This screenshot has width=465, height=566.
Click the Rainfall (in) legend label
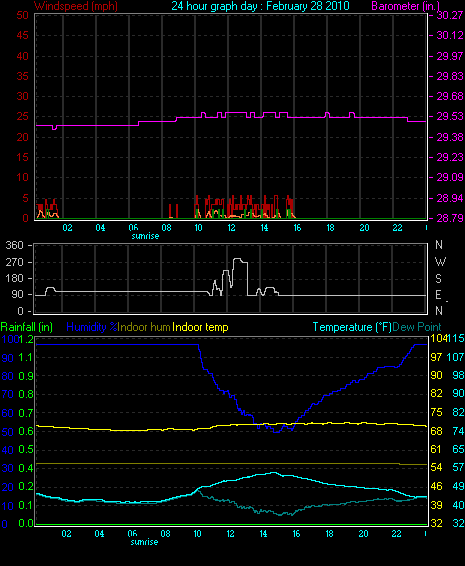(27, 327)
